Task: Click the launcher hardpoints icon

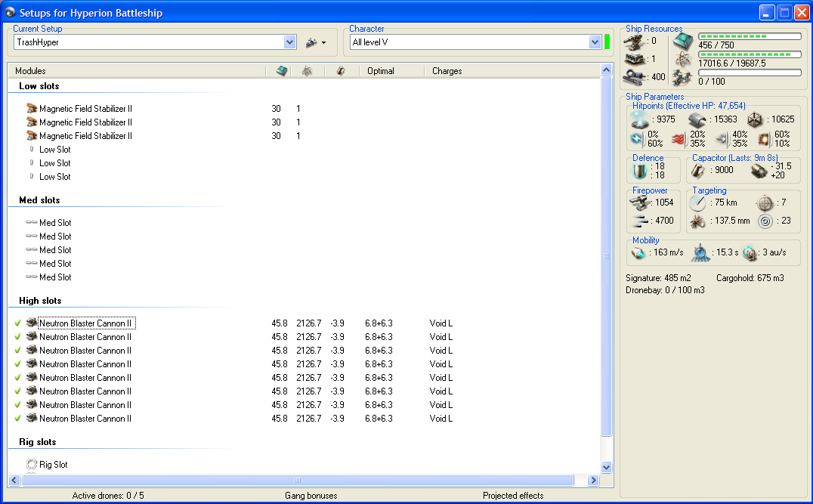Action: tap(634, 59)
